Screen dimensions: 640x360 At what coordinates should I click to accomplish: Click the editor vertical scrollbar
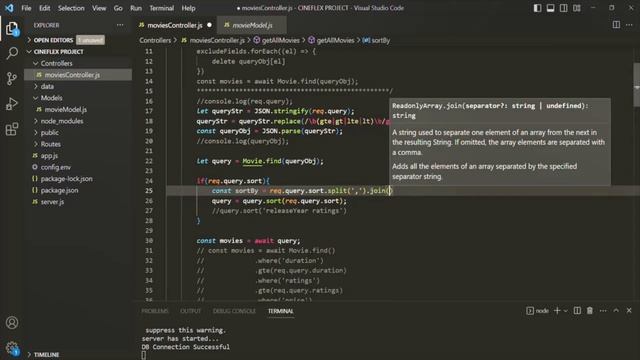[636, 84]
